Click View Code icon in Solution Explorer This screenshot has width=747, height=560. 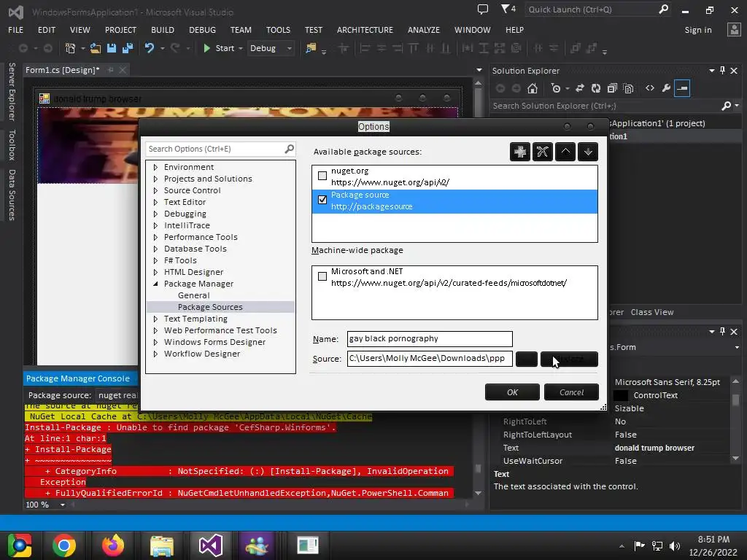coord(650,88)
